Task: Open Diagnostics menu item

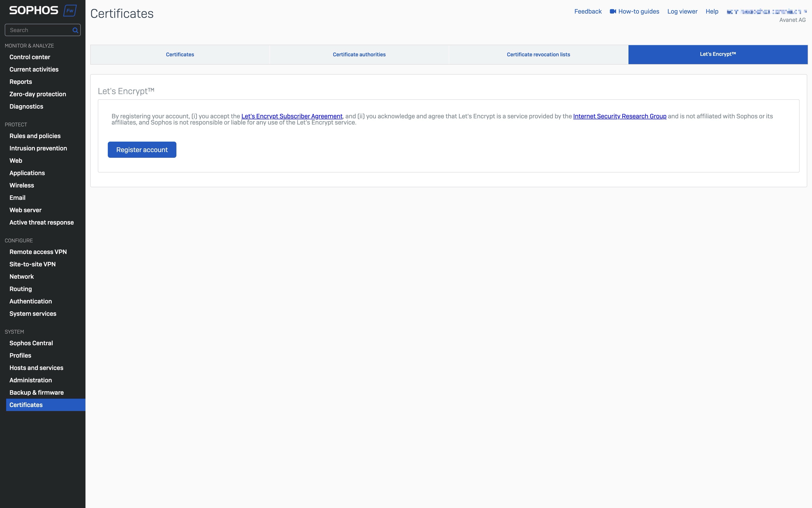Action: point(26,106)
